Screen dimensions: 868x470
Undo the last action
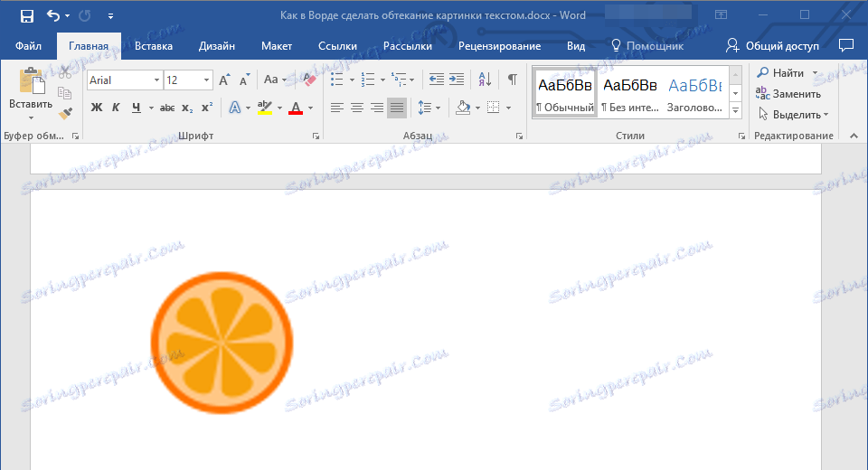point(53,16)
